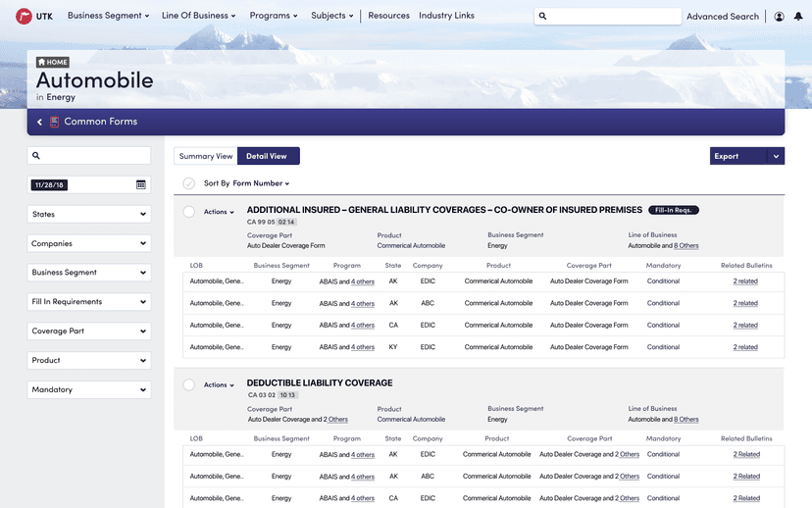Viewport: 812px width, 508px height.
Task: Click the ADDITIONAL INSURED form title
Action: pos(444,210)
